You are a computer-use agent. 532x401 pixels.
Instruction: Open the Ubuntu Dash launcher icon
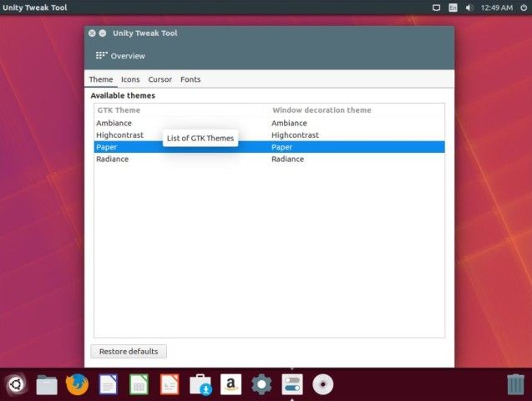pos(16,384)
